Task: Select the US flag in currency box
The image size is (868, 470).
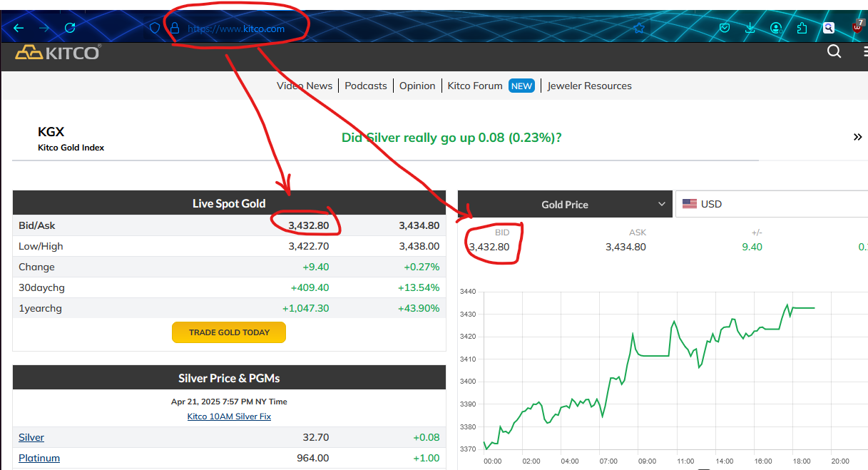Action: [x=690, y=204]
